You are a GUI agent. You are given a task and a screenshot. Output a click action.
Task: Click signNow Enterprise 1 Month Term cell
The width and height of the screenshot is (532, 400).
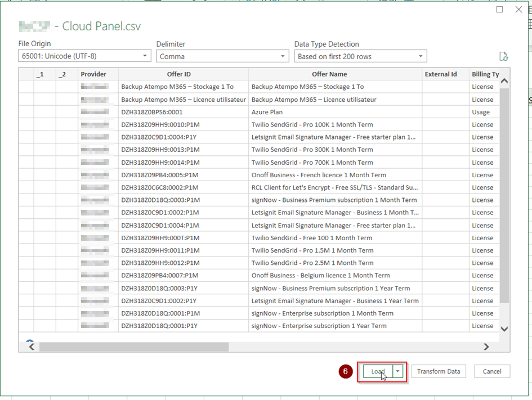pos(335,313)
